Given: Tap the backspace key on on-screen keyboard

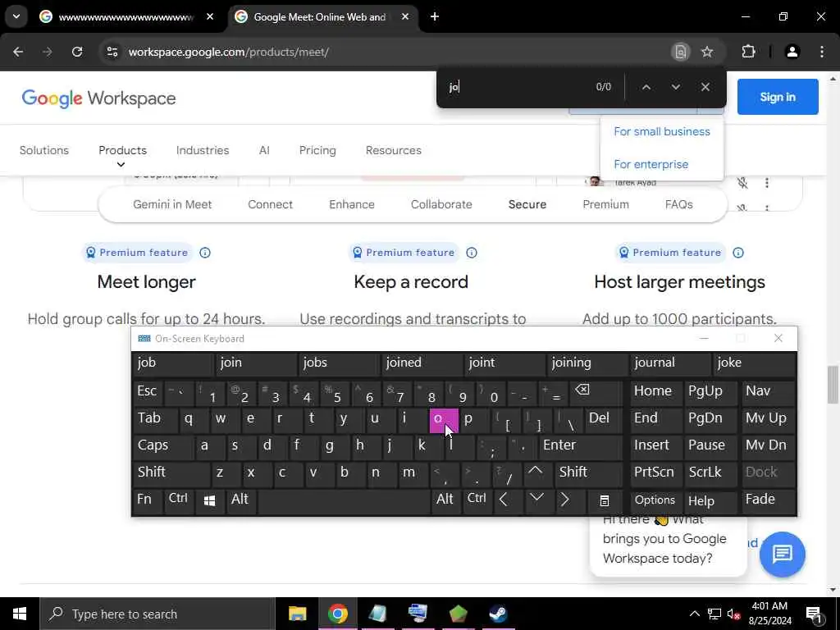Looking at the screenshot, I should coord(595,393).
